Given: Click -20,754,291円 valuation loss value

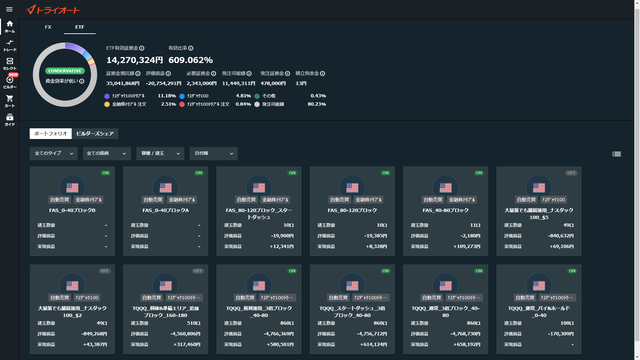Looking at the screenshot, I should [x=164, y=83].
